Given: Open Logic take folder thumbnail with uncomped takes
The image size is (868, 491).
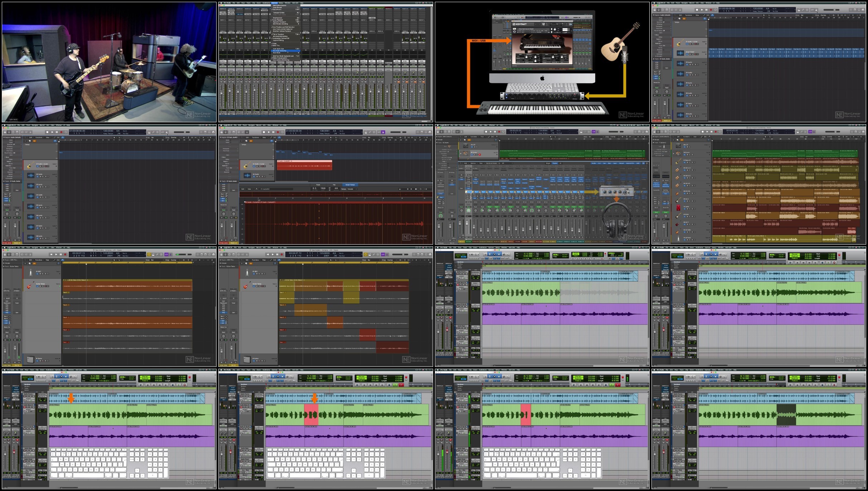Looking at the screenshot, I should (109, 306).
